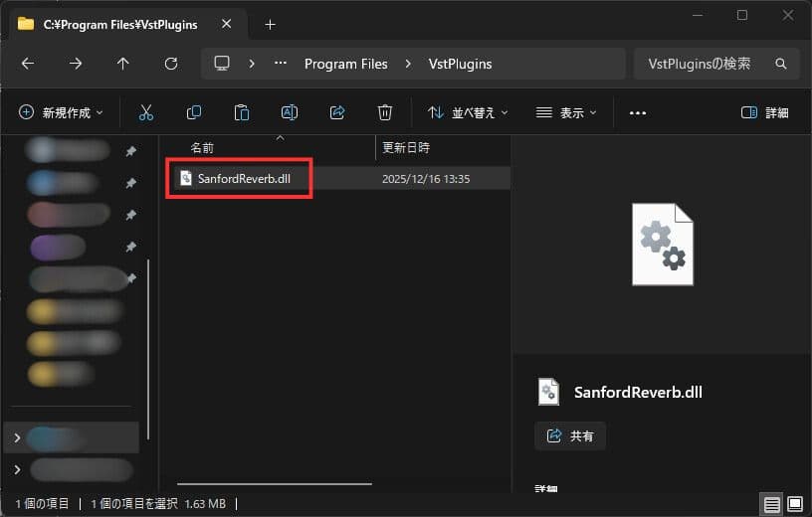Switch to large thumbnails view in status bar
Screen dimensions: 812x517
click(793, 504)
